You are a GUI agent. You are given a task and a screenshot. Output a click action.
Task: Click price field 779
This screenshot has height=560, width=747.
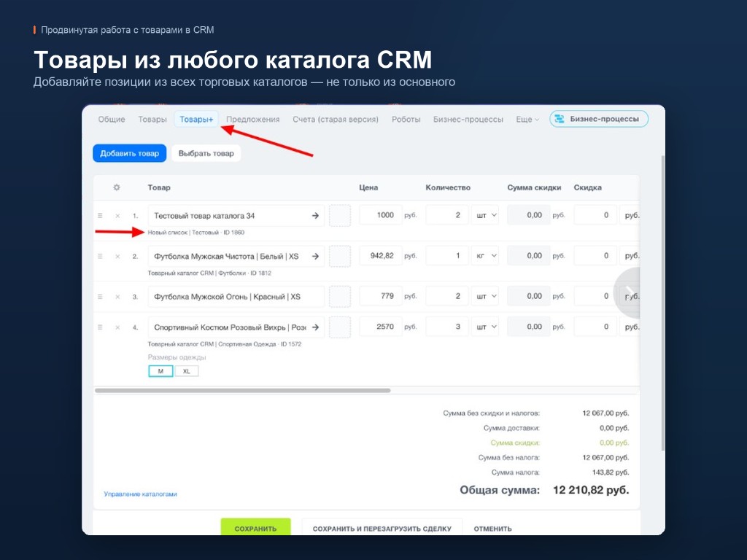tap(381, 296)
